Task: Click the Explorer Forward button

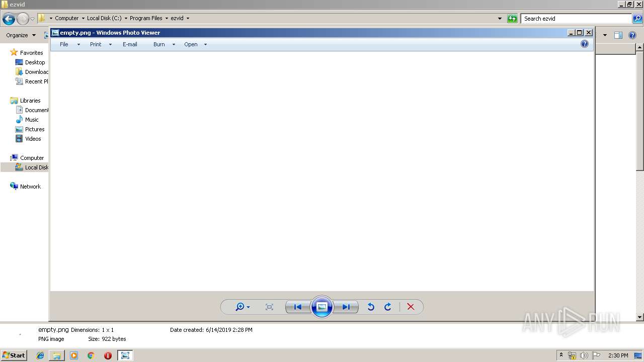Action: click(x=23, y=19)
